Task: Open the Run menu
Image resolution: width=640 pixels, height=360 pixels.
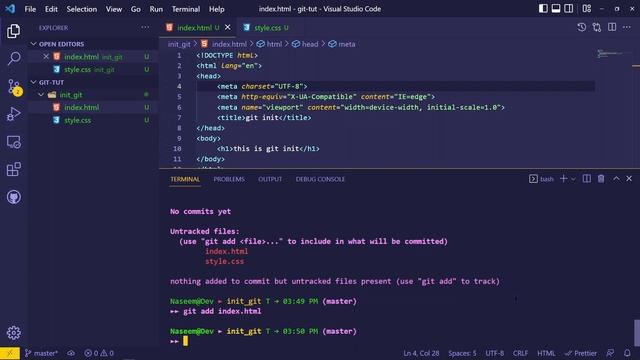Action: [156, 9]
